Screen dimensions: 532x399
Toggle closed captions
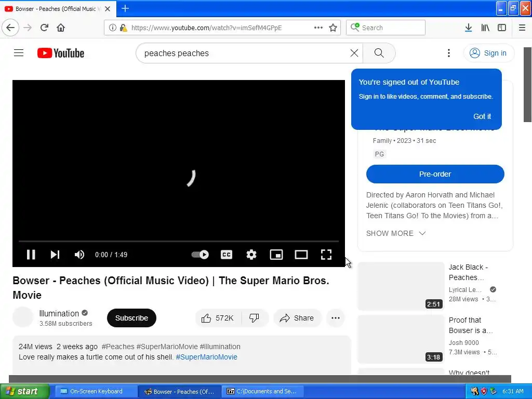pyautogui.click(x=227, y=255)
